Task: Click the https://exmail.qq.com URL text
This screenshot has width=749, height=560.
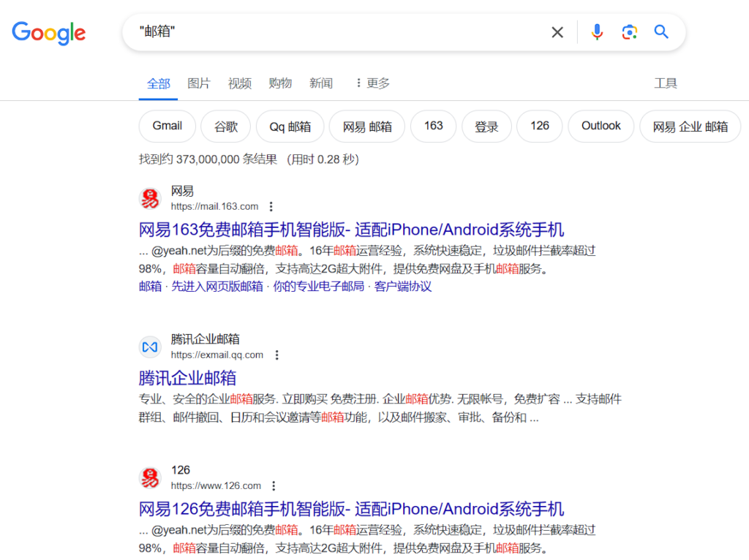Action: click(x=217, y=355)
